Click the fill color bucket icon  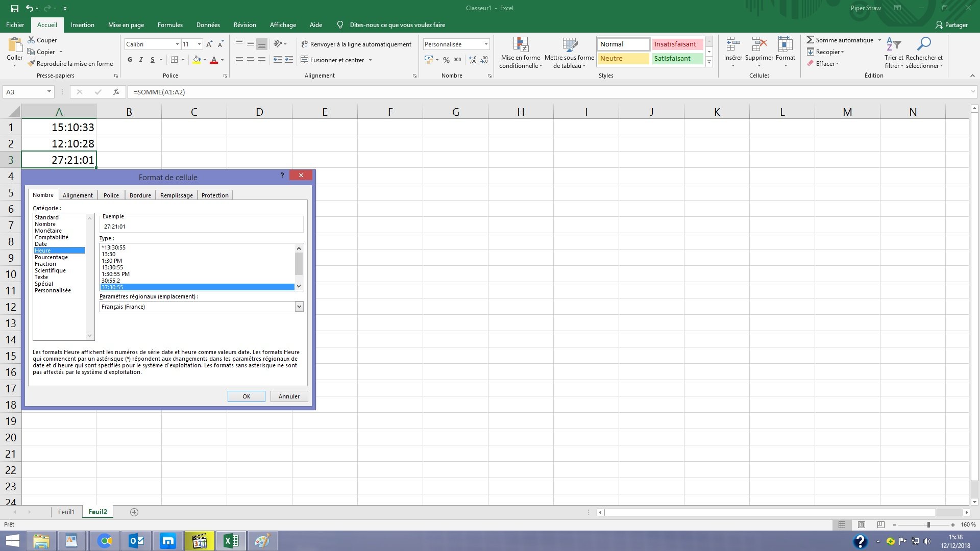pos(197,60)
